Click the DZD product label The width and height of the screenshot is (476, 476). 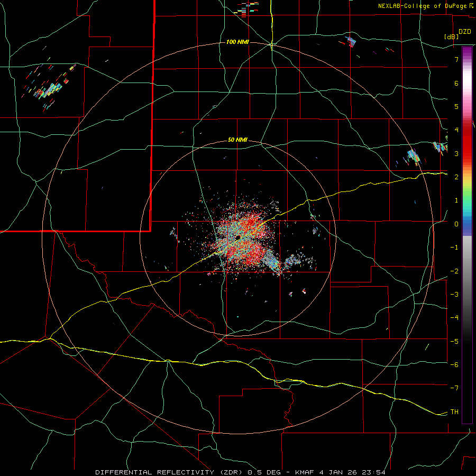pyautogui.click(x=465, y=32)
